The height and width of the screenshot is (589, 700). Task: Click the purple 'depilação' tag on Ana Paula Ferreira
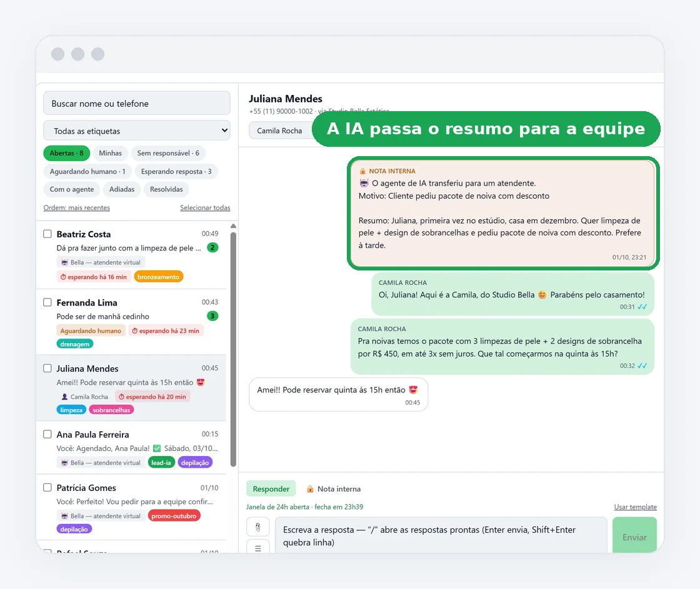[195, 463]
